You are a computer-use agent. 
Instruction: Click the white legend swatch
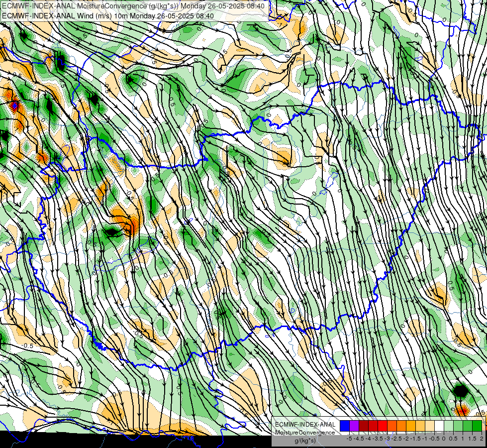click(x=439, y=426)
